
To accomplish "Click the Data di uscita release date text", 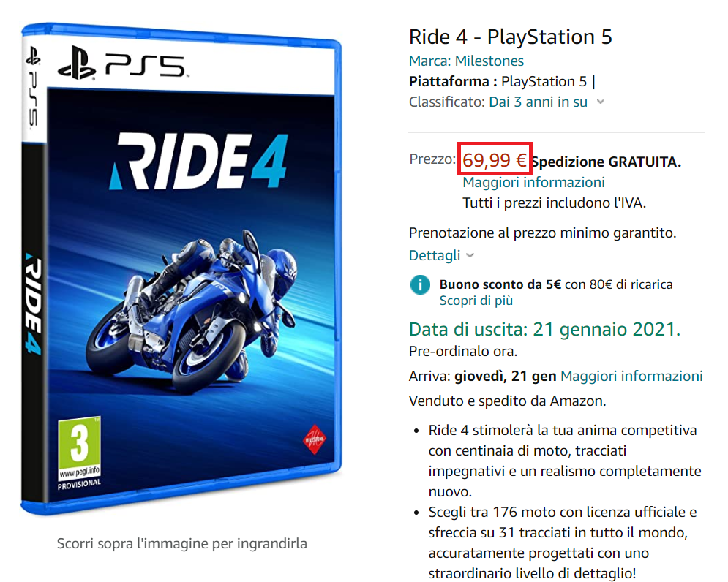I will coord(544,329).
